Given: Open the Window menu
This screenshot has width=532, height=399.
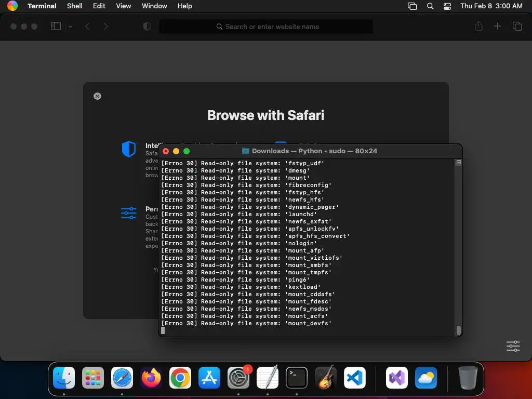Looking at the screenshot, I should (x=154, y=6).
